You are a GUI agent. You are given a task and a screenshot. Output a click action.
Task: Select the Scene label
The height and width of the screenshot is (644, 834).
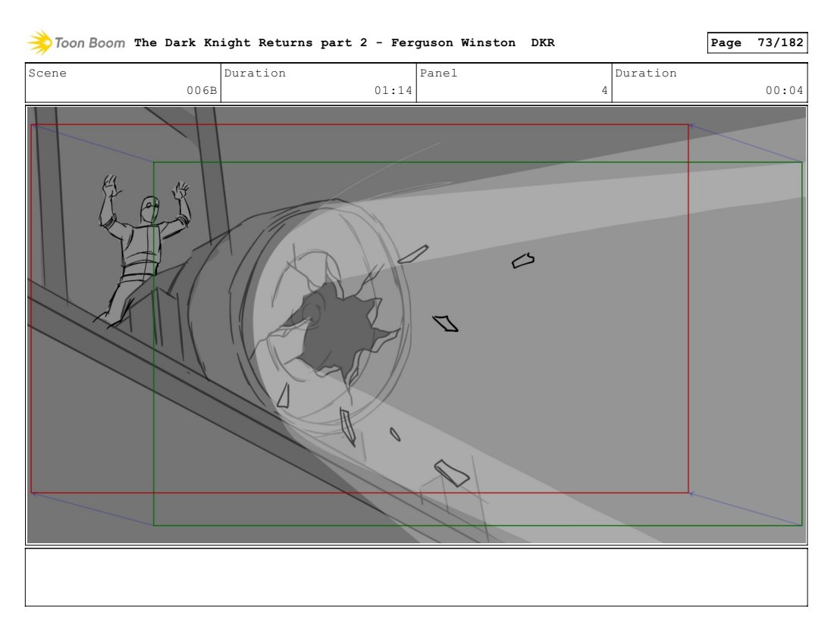pos(47,73)
